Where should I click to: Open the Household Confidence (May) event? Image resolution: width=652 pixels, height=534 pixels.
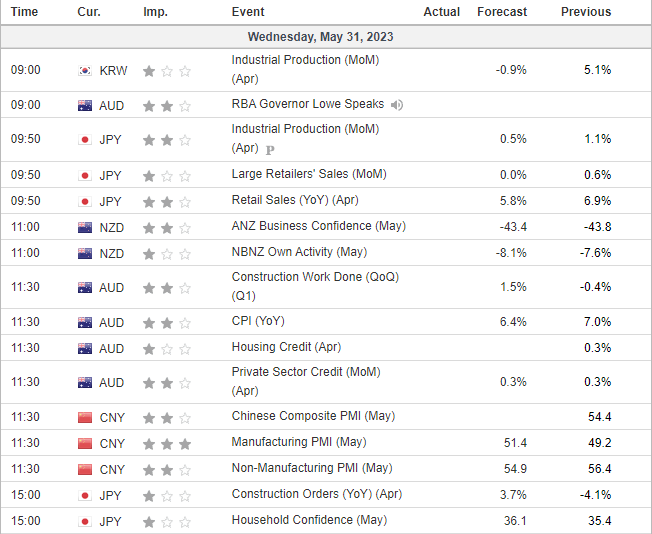tap(309, 520)
